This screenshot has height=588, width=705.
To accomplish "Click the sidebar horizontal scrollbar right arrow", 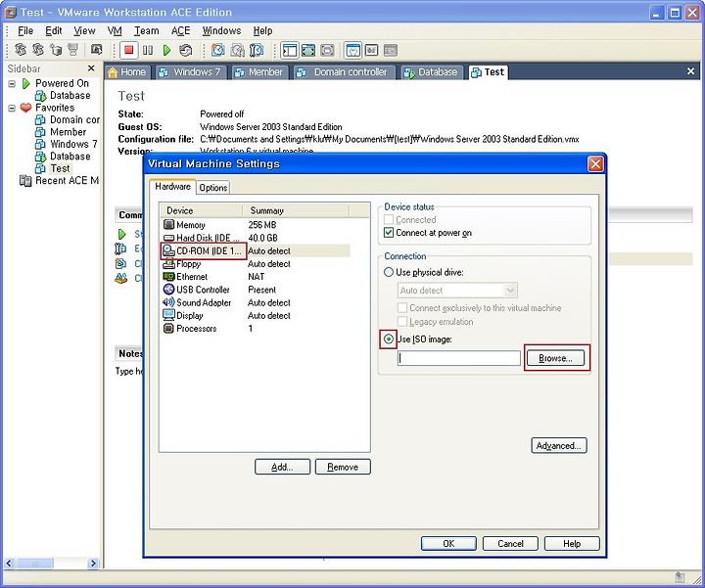I will point(93,563).
